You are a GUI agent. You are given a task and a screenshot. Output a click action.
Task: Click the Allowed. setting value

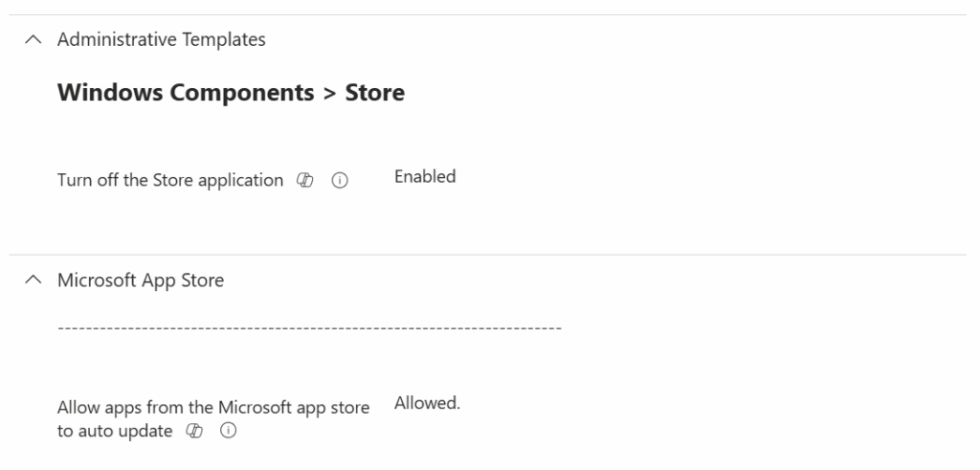click(427, 404)
